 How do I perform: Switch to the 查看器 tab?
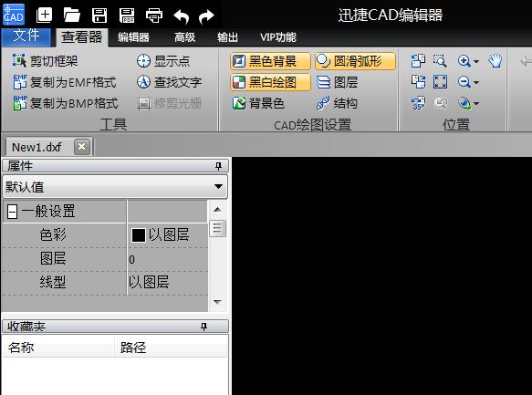point(82,37)
